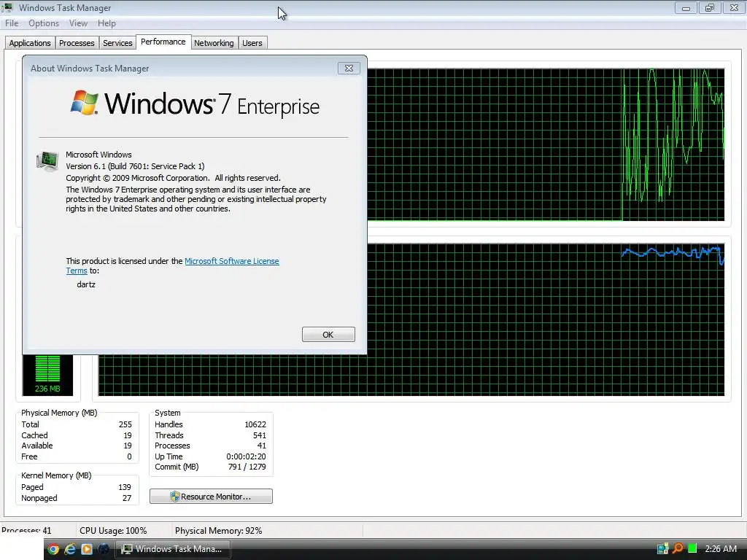Click OK in the About dialog
The height and width of the screenshot is (560, 747).
tap(328, 334)
